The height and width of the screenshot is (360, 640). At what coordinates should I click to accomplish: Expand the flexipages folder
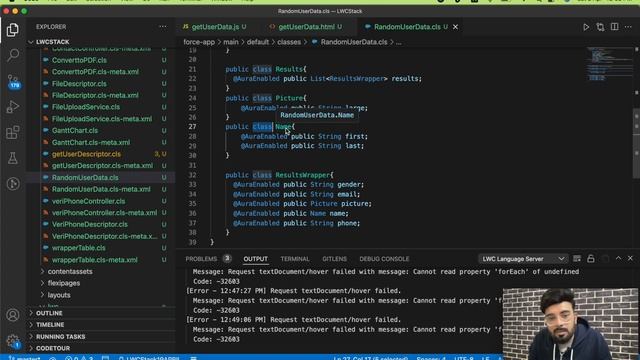point(64,283)
